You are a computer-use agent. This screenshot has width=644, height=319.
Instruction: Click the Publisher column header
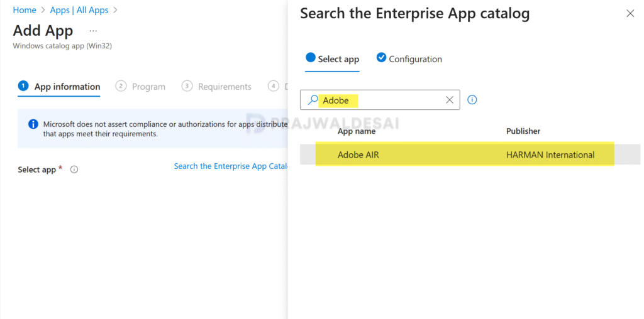523,131
